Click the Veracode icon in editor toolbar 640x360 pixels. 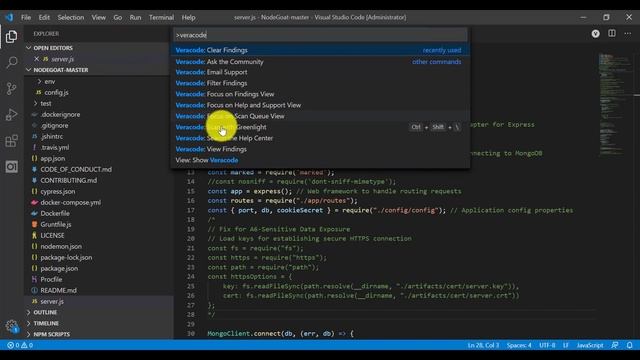point(596,34)
